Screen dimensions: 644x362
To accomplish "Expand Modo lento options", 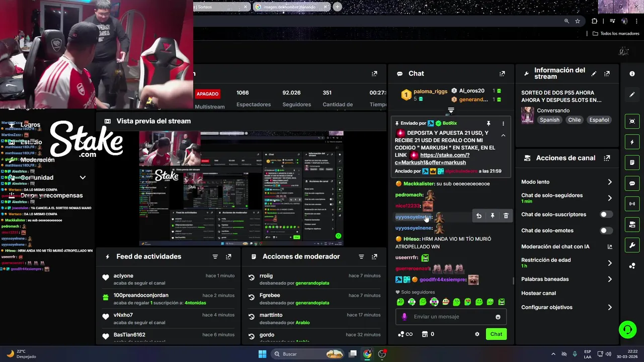I will 610,182.
